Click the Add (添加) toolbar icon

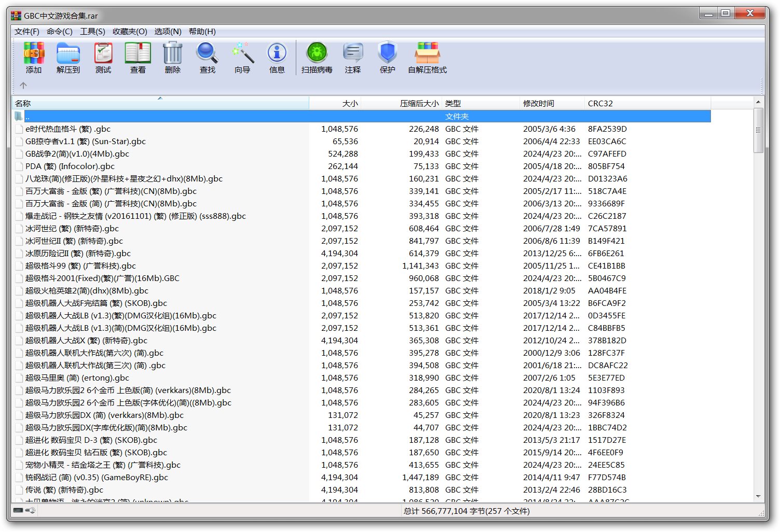point(34,53)
